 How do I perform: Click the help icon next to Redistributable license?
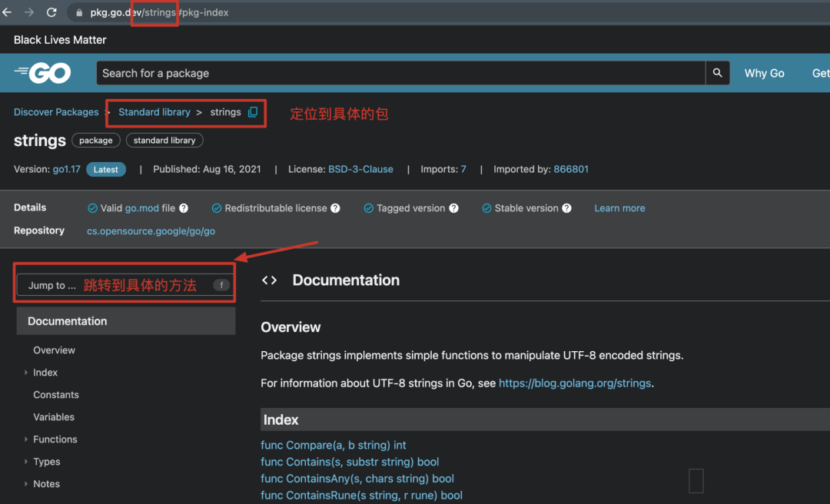click(x=335, y=208)
